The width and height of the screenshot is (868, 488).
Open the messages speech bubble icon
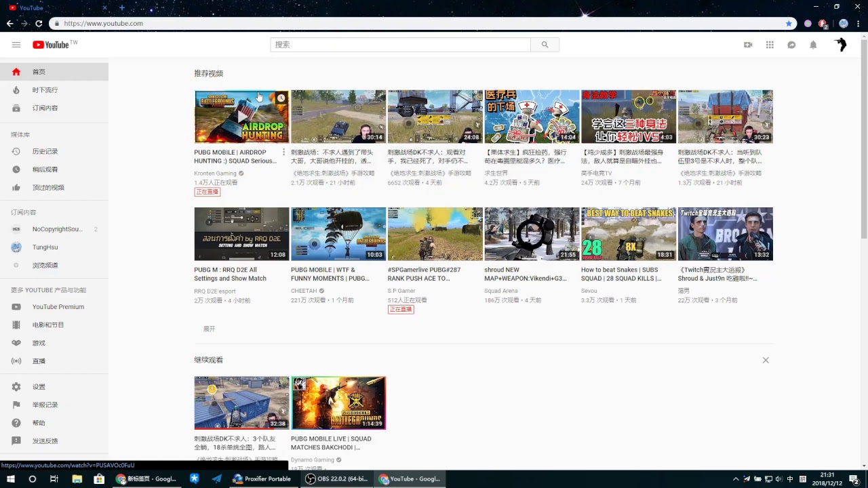[x=791, y=45]
